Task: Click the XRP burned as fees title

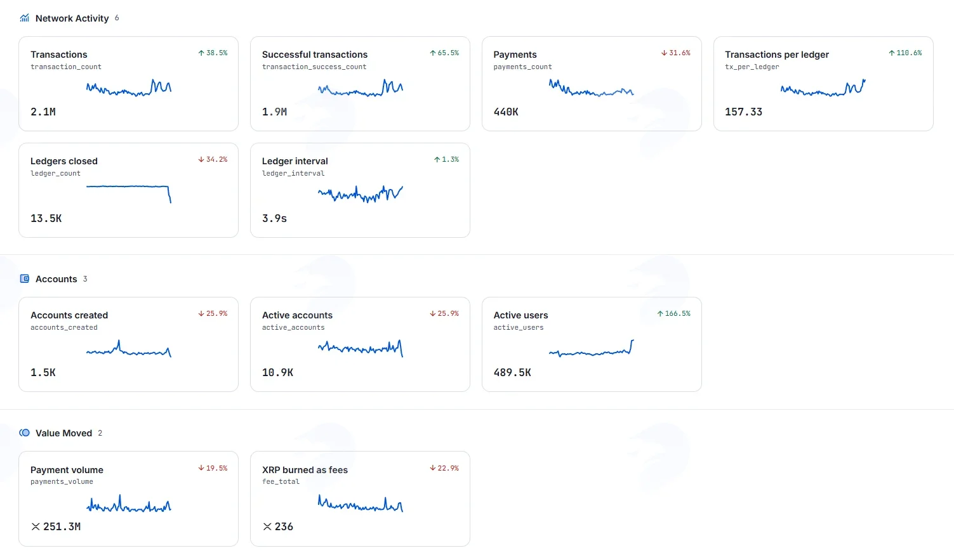Action: (305, 470)
